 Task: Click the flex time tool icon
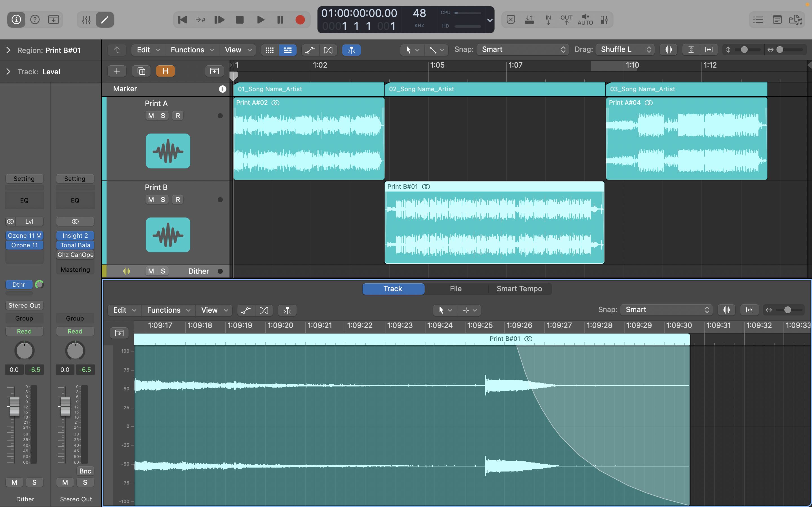(329, 50)
